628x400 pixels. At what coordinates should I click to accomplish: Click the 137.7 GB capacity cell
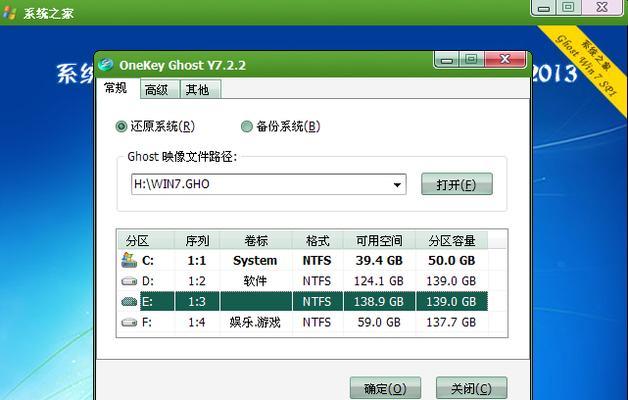click(451, 322)
